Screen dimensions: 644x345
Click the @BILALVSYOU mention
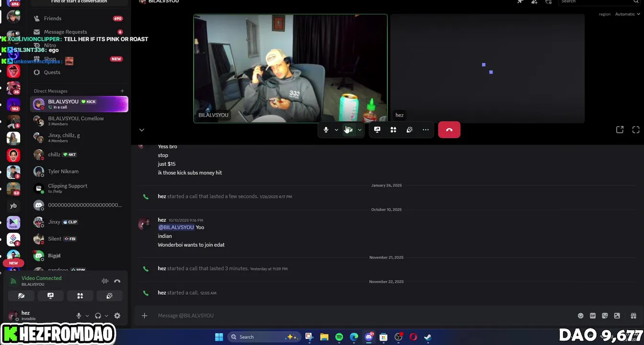[x=176, y=227]
